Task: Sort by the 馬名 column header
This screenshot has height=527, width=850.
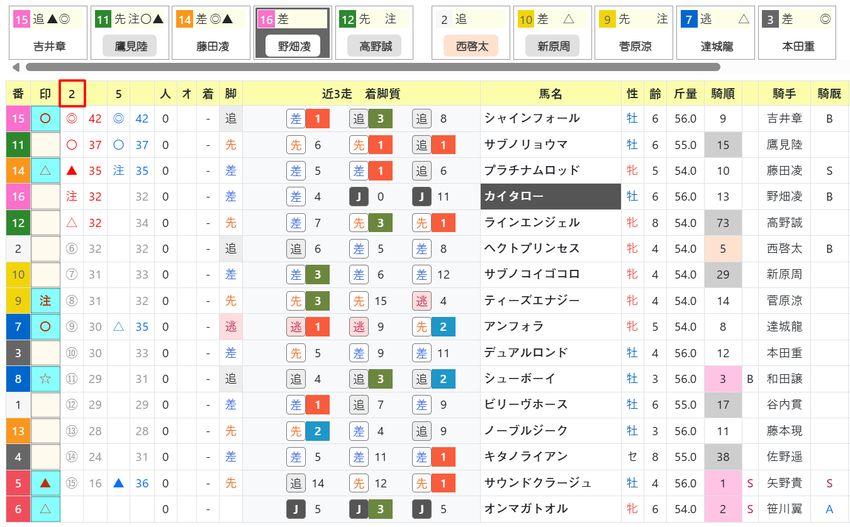Action: (x=550, y=93)
